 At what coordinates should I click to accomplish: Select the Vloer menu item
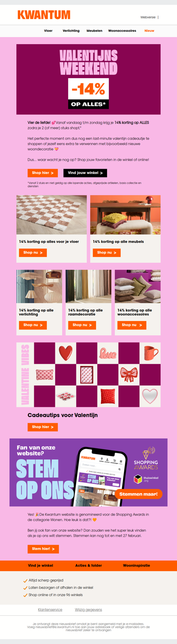[x=48, y=31]
